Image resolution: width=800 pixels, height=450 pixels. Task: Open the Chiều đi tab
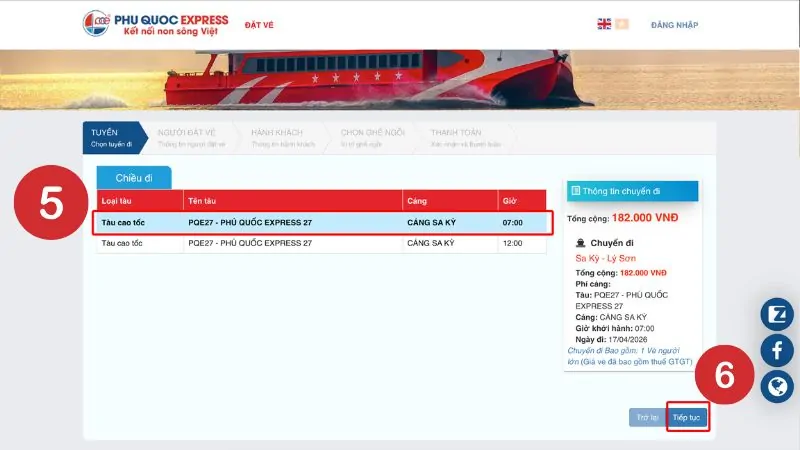coord(134,178)
